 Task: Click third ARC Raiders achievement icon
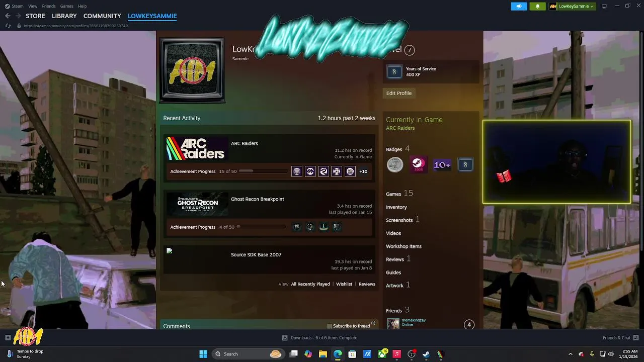(324, 171)
